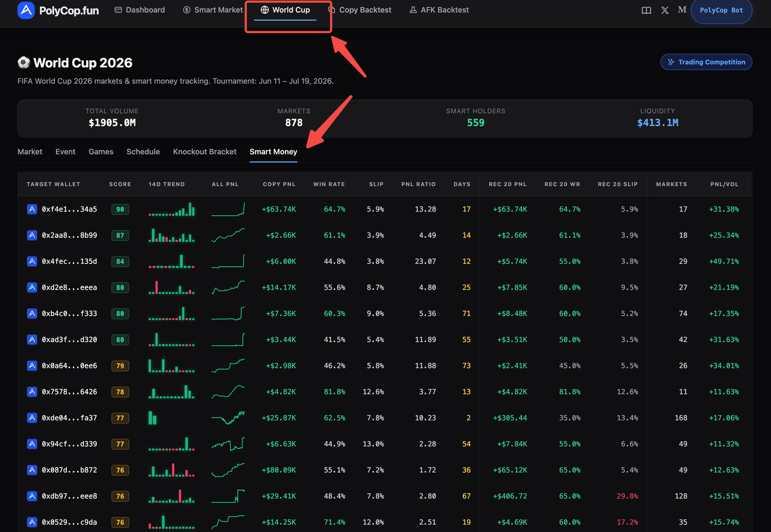Switch to the Schedule tab
This screenshot has height=532, width=771.
(x=143, y=152)
